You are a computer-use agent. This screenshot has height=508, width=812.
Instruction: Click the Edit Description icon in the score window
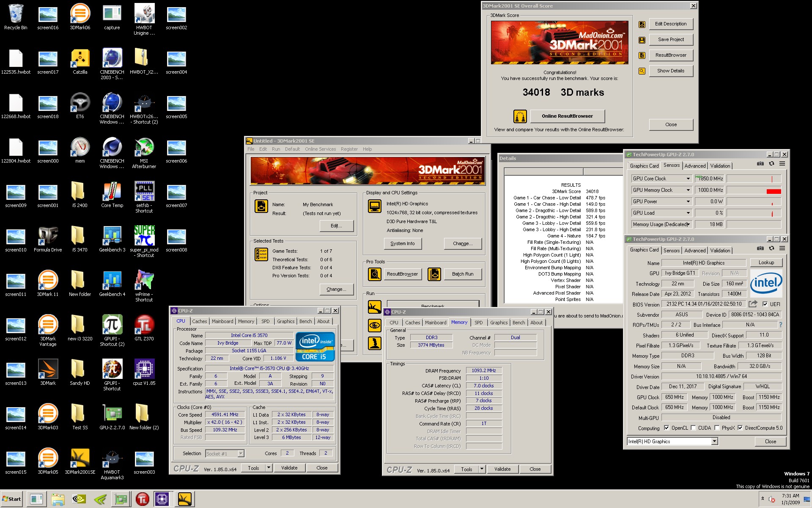(x=642, y=24)
